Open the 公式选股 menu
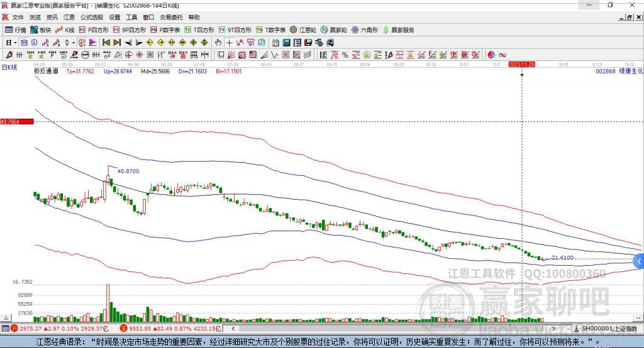The height and width of the screenshot is (348, 644). [x=92, y=17]
